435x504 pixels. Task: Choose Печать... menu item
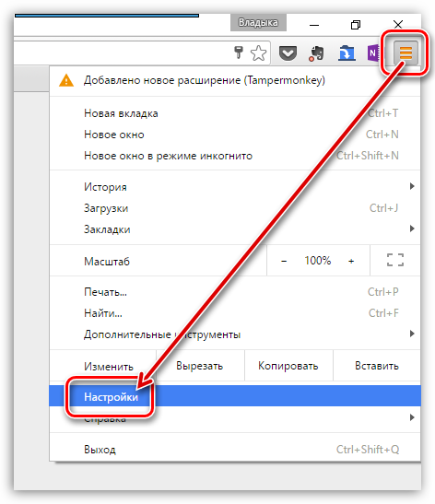pyautogui.click(x=235, y=292)
